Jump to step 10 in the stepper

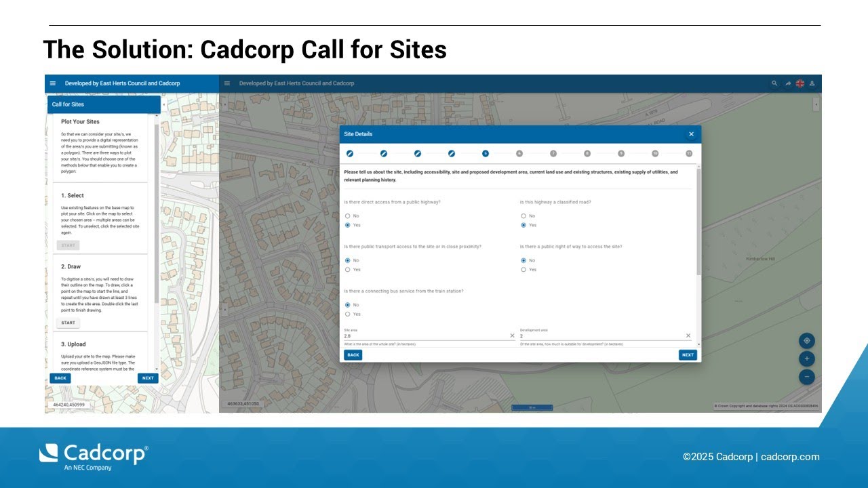pyautogui.click(x=655, y=154)
